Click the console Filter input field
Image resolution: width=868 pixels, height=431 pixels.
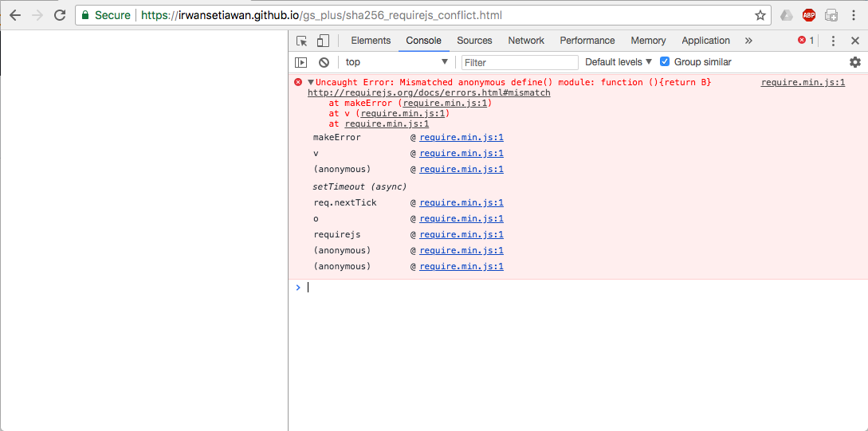[520, 62]
